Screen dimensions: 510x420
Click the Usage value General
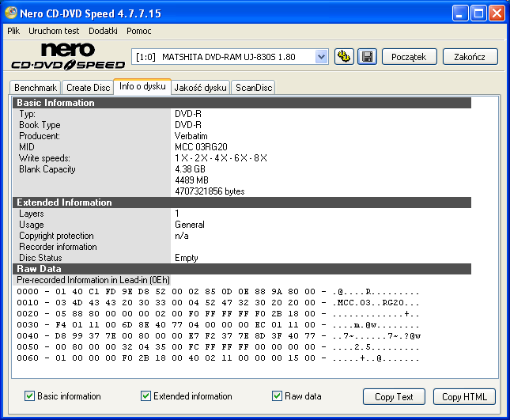coord(190,225)
